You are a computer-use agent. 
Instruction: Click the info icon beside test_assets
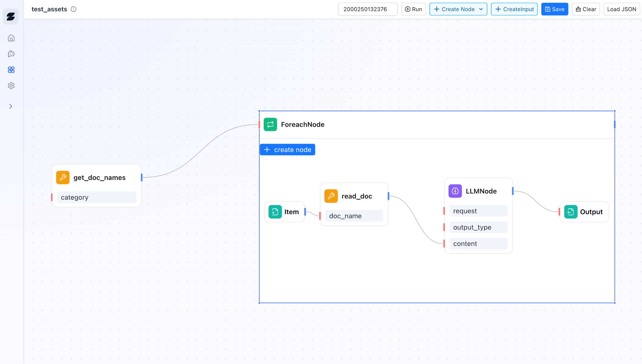(74, 9)
